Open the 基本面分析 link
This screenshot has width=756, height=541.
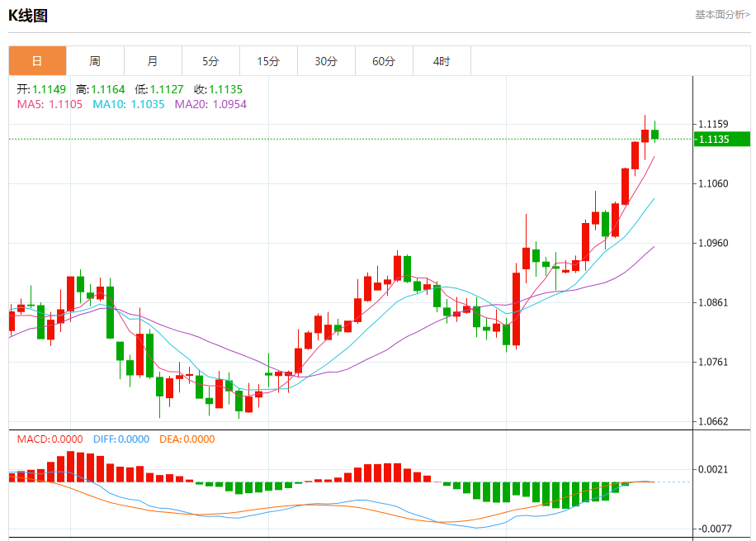click(722, 15)
